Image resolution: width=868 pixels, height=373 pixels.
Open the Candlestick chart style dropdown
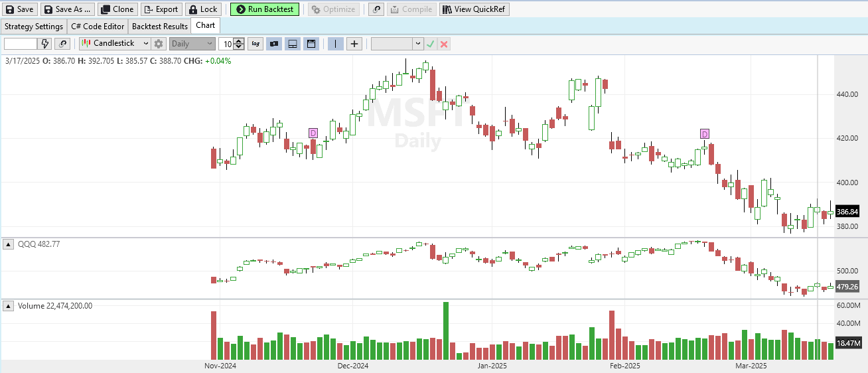coord(115,44)
